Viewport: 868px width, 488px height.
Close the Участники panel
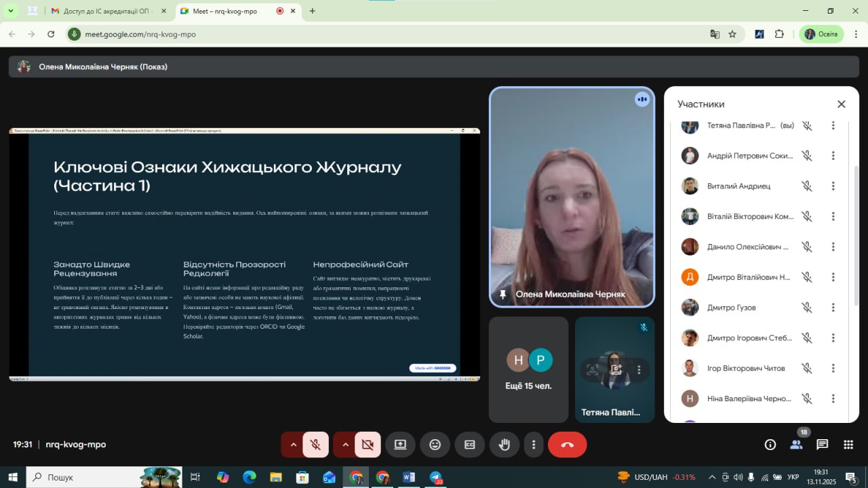(841, 104)
